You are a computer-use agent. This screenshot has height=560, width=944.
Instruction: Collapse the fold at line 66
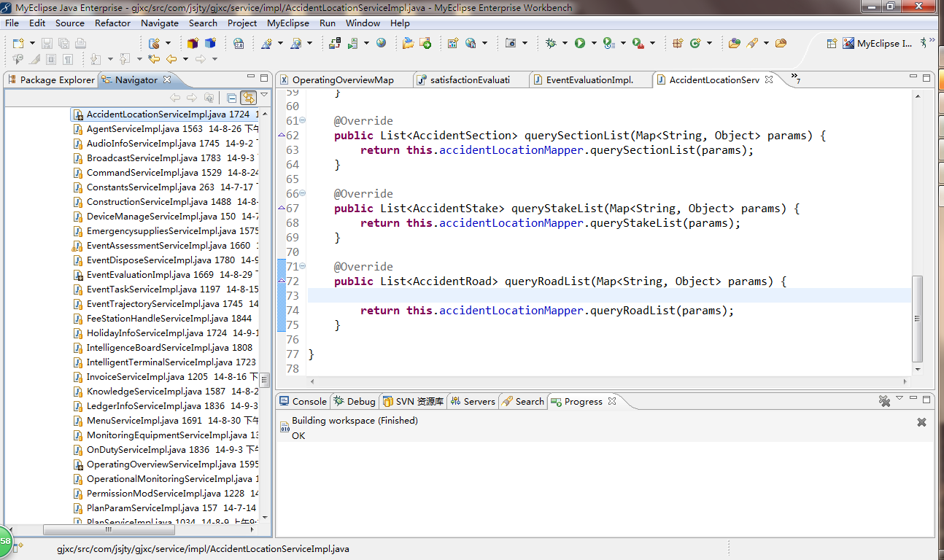click(x=303, y=194)
